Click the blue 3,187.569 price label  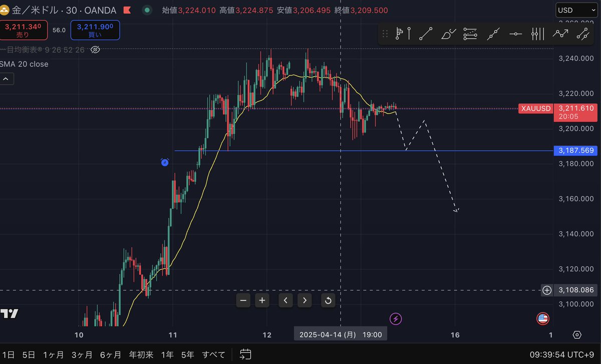pos(575,150)
